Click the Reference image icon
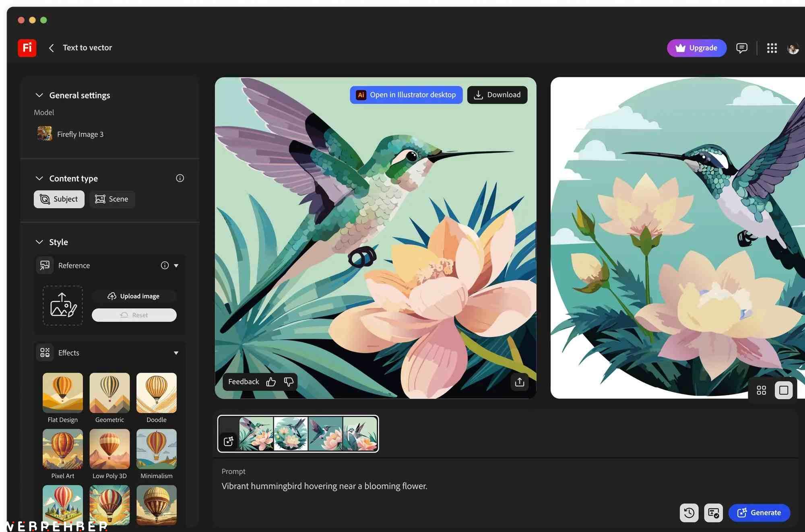805x532 pixels. point(45,265)
